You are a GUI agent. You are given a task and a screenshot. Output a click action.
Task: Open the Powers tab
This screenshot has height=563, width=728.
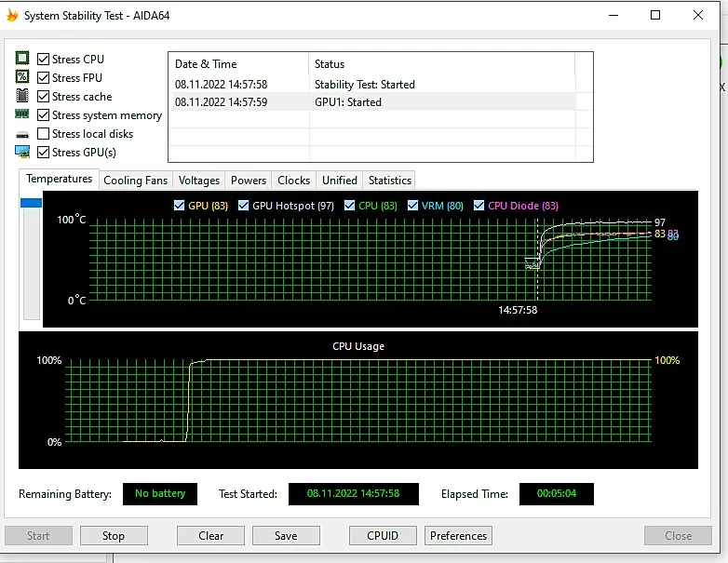pyautogui.click(x=249, y=181)
